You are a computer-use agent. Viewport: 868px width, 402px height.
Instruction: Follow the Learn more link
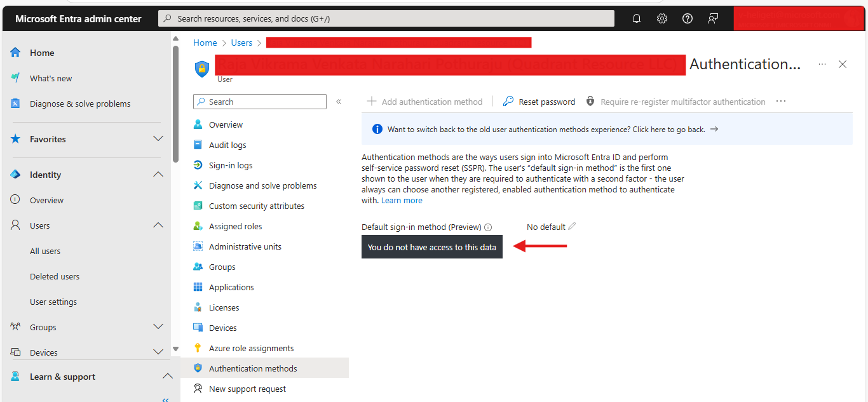(x=401, y=199)
